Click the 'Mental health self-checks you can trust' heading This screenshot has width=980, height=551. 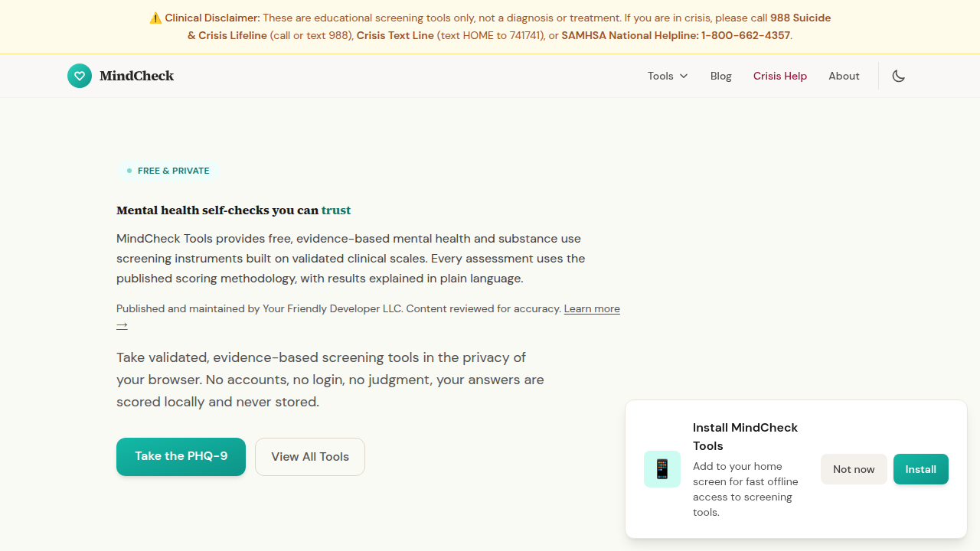point(234,210)
